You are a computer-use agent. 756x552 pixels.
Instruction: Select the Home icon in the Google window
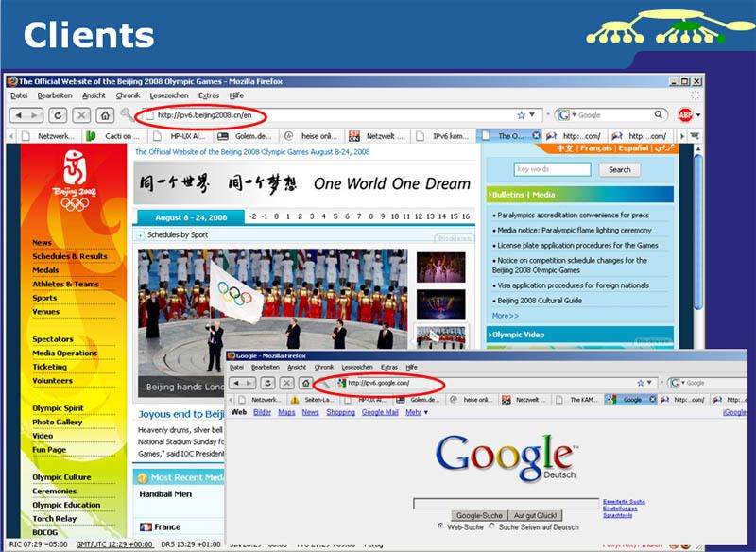tap(306, 383)
